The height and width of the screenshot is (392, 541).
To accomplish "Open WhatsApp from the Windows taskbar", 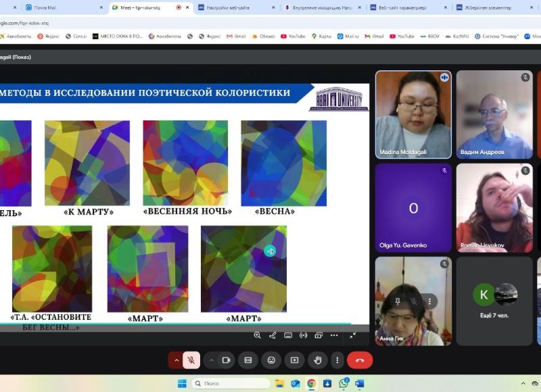I will point(344,383).
